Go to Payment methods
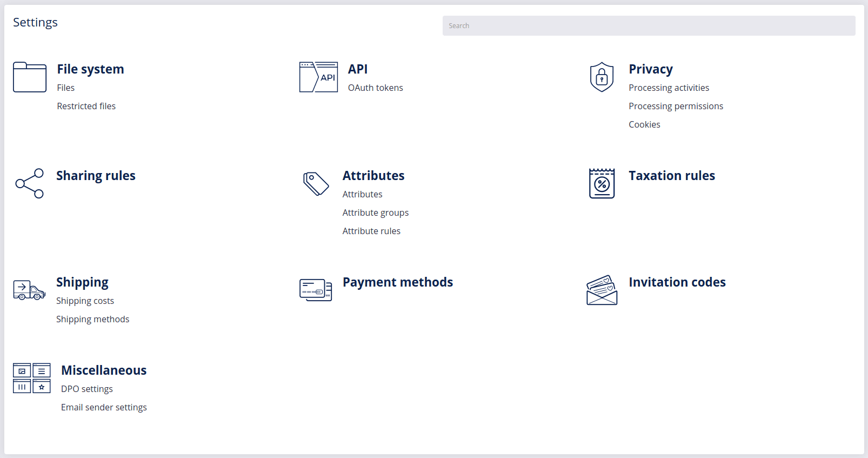The width and height of the screenshot is (868, 458). pos(398,282)
